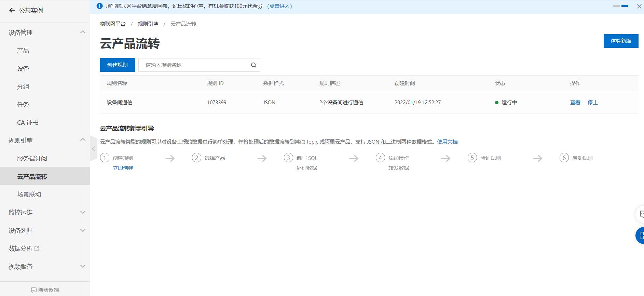Click 查看 for rule 设备间通信
644x296 pixels.
tap(575, 103)
